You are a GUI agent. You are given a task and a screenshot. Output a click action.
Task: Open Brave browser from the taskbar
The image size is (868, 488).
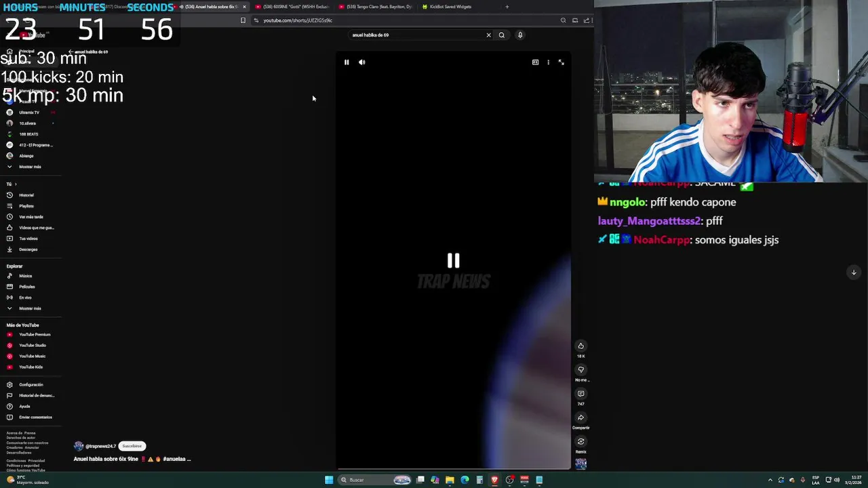pos(494,480)
